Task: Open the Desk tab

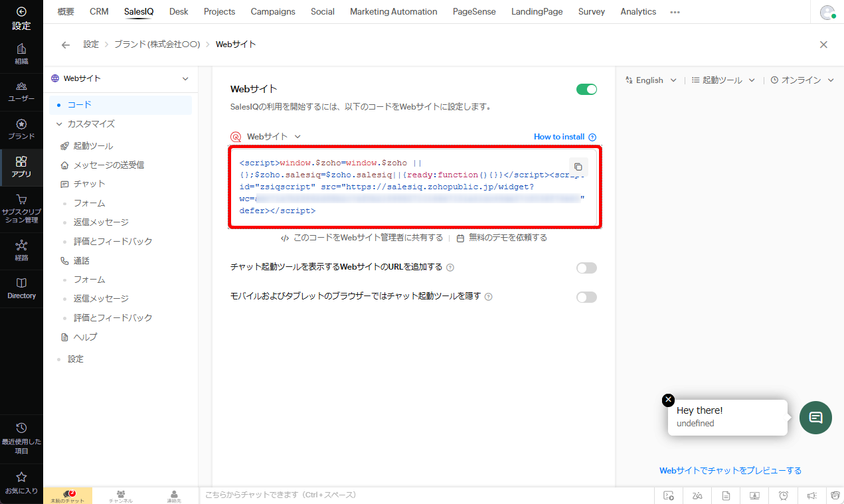Action: pos(179,11)
